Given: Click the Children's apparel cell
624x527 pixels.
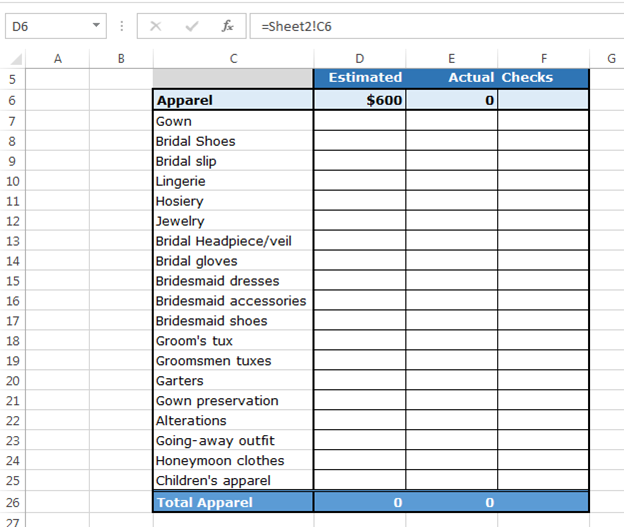Looking at the screenshot, I should [233, 480].
